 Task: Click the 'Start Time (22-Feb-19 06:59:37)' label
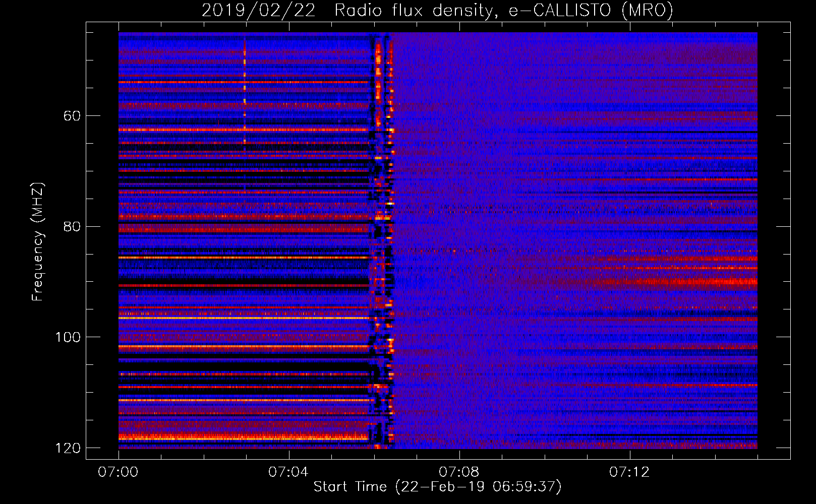[438, 487]
